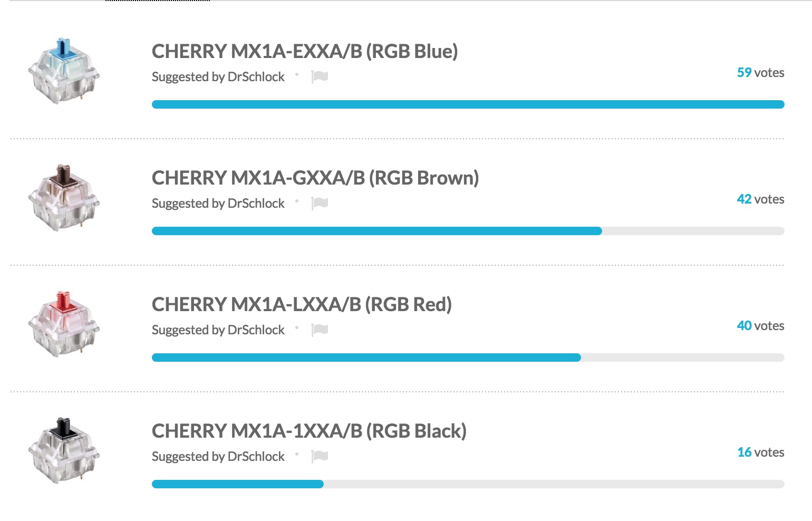
Task: Select the red Cherry MX switch image
Action: pos(64,324)
